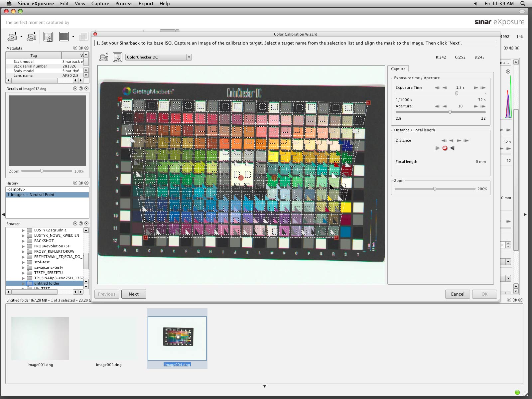Select the <empty> history entry
532x399 pixels.
pyautogui.click(x=48, y=190)
